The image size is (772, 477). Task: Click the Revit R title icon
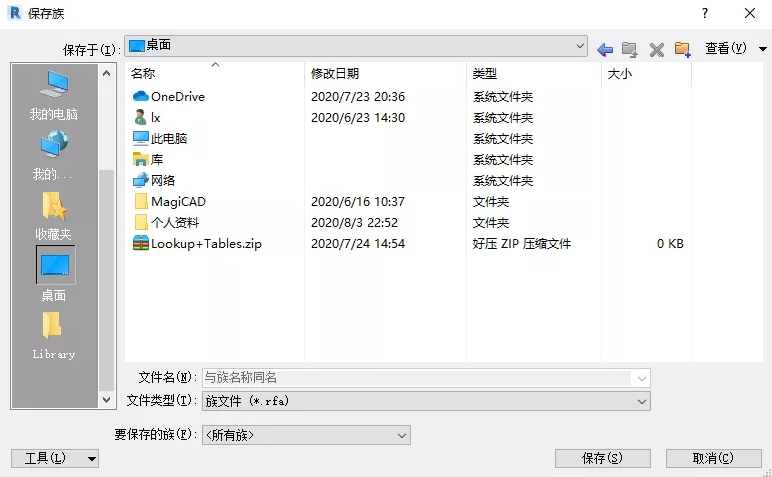[x=15, y=13]
